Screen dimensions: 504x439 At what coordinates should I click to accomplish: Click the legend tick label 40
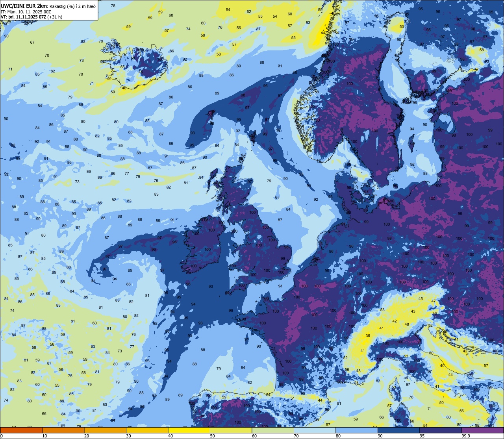(170, 436)
